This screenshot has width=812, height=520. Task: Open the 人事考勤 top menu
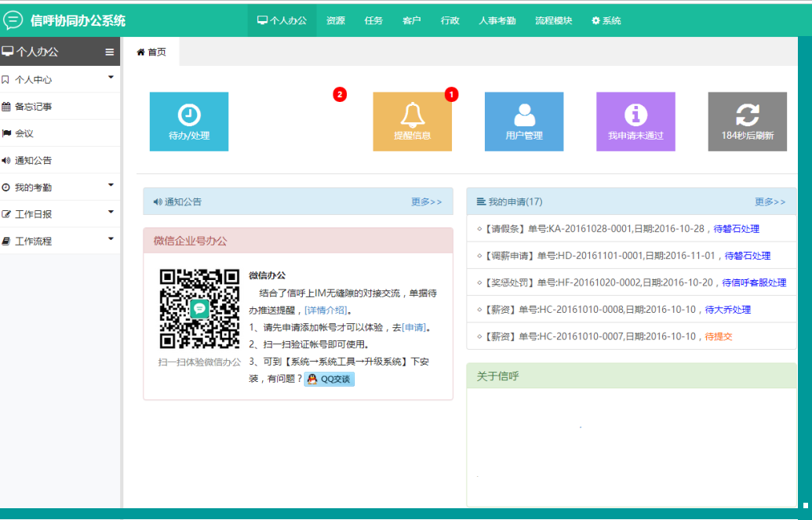click(x=497, y=20)
